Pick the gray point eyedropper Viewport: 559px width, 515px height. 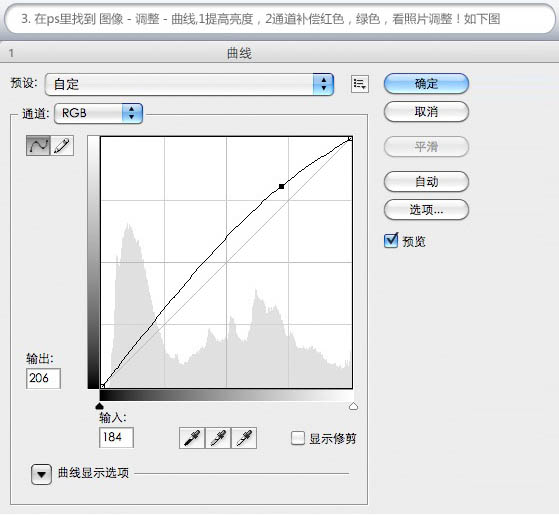point(218,438)
